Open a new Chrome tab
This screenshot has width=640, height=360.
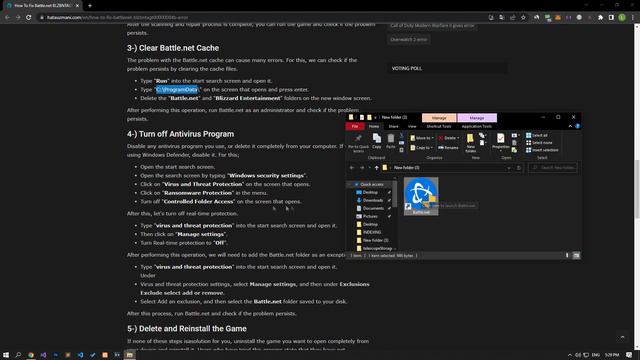pyautogui.click(x=90, y=6)
